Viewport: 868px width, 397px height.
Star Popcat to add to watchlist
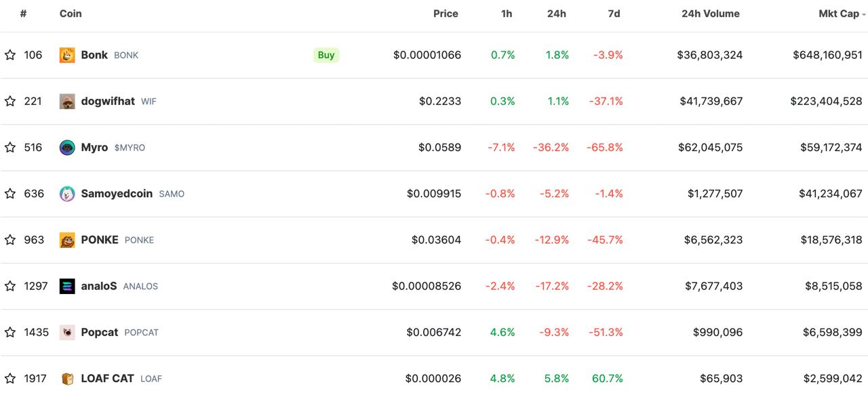click(x=10, y=332)
